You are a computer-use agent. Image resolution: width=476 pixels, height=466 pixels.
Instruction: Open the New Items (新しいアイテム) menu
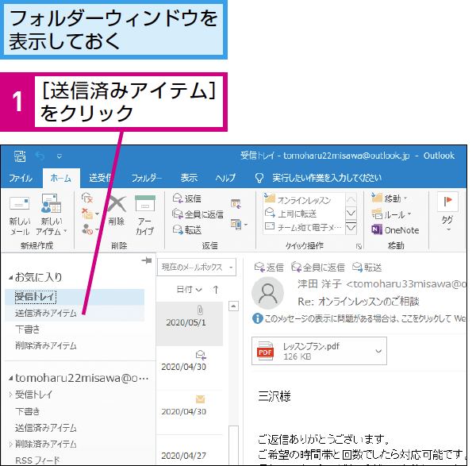51,215
